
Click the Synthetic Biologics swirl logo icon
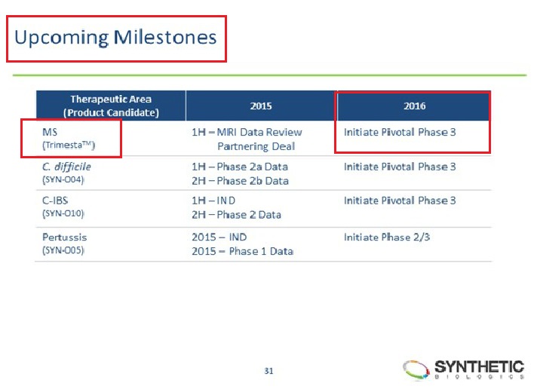click(x=417, y=369)
